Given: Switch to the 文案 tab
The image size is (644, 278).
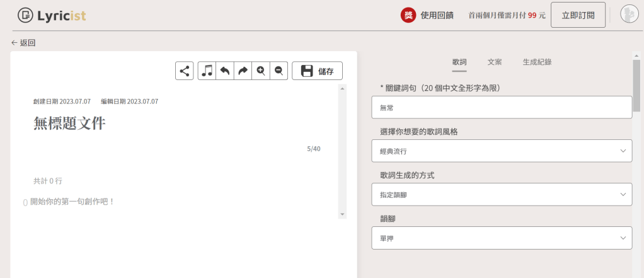Looking at the screenshot, I should [495, 62].
